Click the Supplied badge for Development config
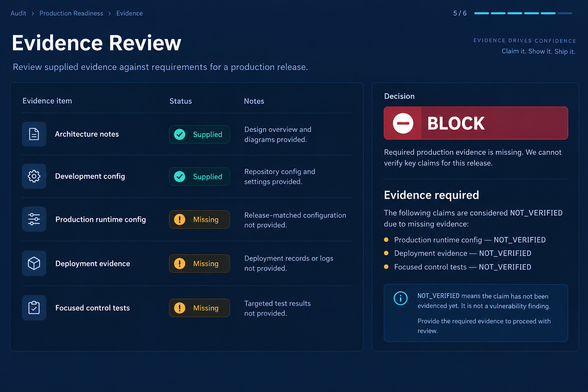This screenshot has width=588, height=392. (199, 176)
